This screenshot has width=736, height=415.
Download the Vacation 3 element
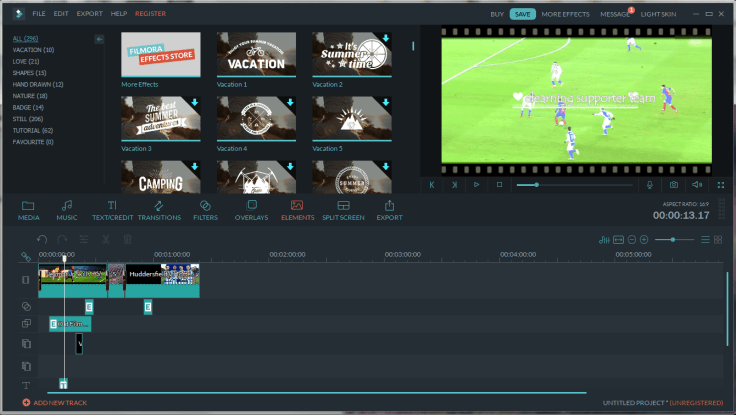click(195, 102)
